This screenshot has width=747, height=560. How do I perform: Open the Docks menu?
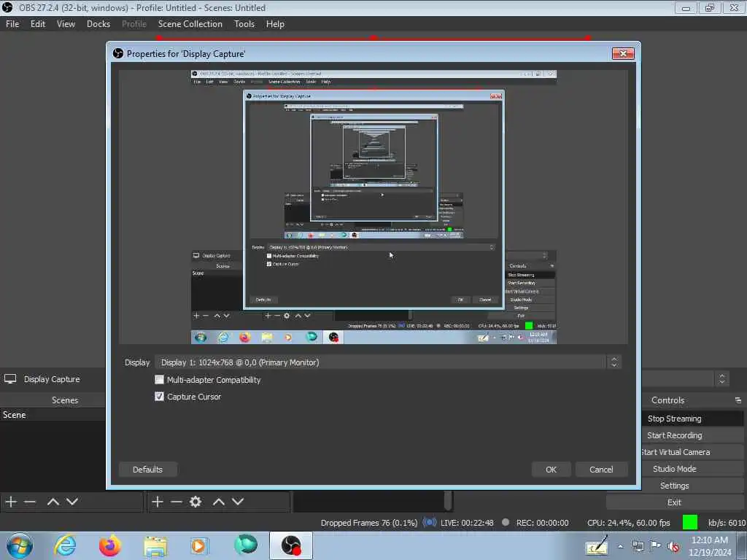[98, 24]
